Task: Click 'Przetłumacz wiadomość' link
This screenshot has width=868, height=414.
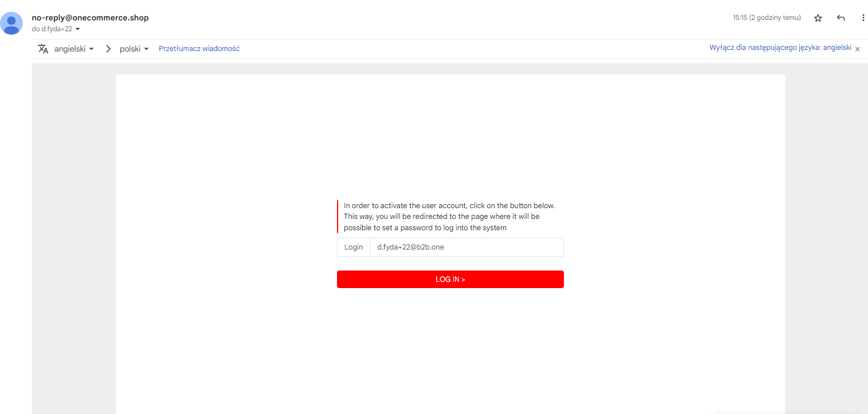Action: click(x=199, y=49)
